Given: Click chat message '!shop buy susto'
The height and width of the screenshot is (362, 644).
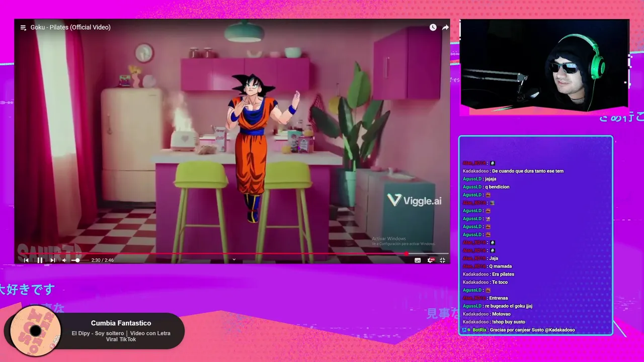Looking at the screenshot, I should 509,322.
